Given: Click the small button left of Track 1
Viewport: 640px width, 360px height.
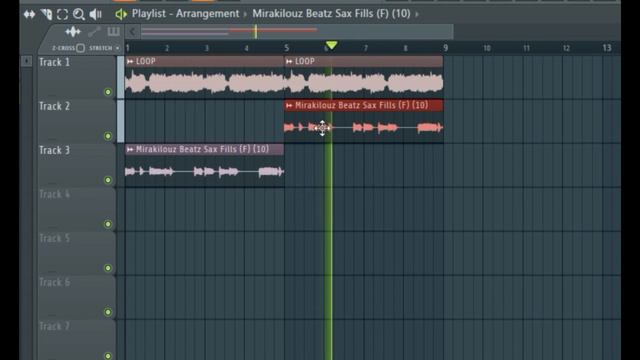Looking at the screenshot, I should [x=27, y=61].
